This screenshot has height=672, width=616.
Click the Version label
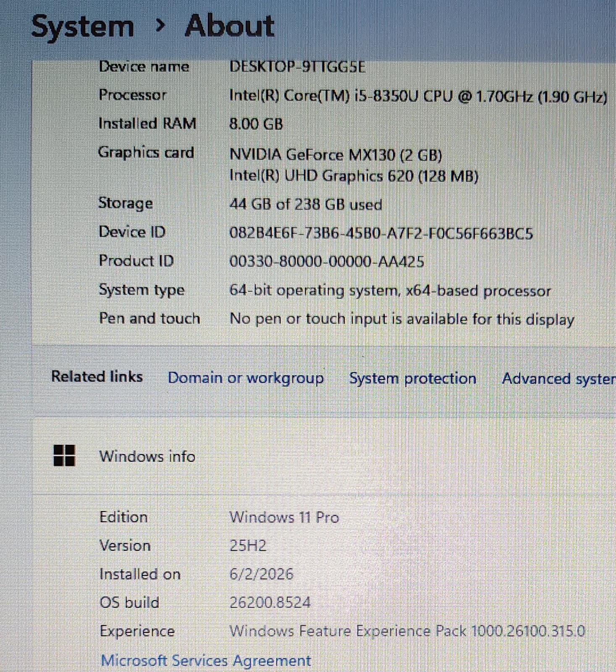(x=125, y=546)
